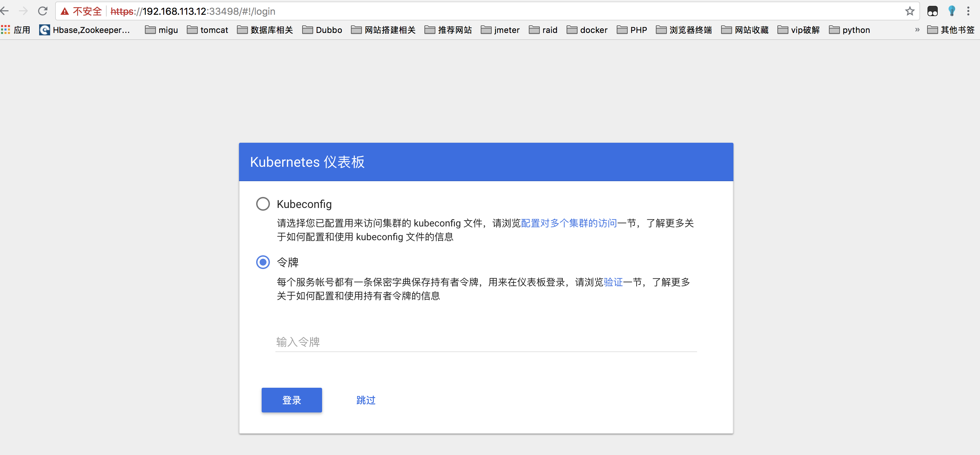Viewport: 980px width, 455px height.
Task: Select the Kubeconfig radio option
Action: tap(262, 204)
